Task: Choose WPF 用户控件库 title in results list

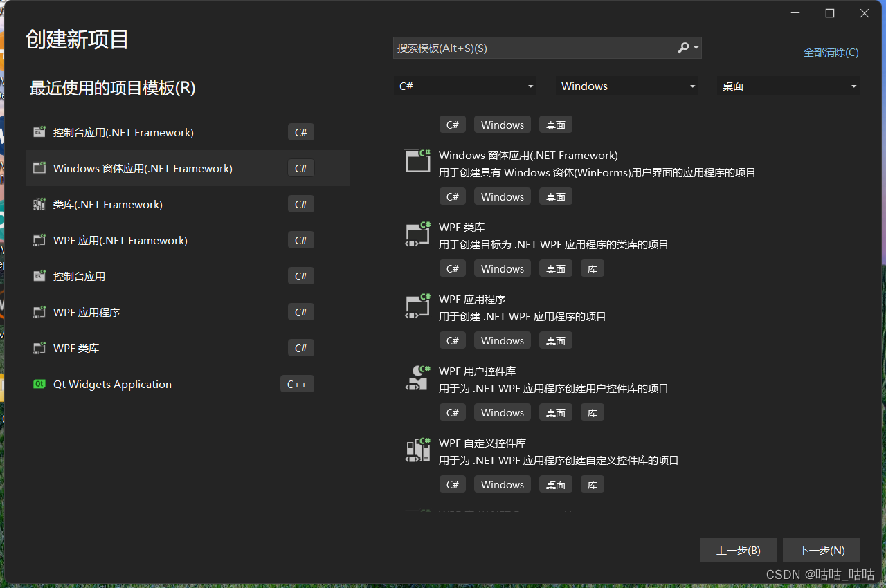Action: click(x=477, y=371)
